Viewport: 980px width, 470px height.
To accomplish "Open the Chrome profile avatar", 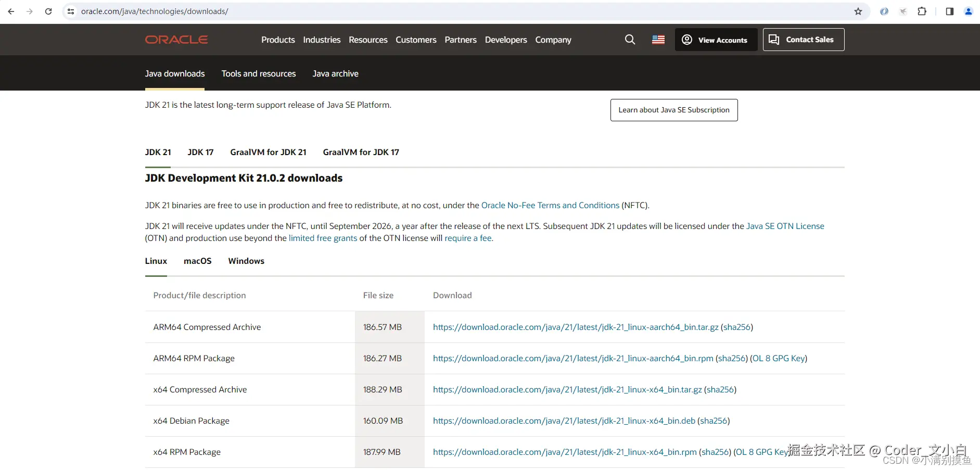I will coord(968,11).
